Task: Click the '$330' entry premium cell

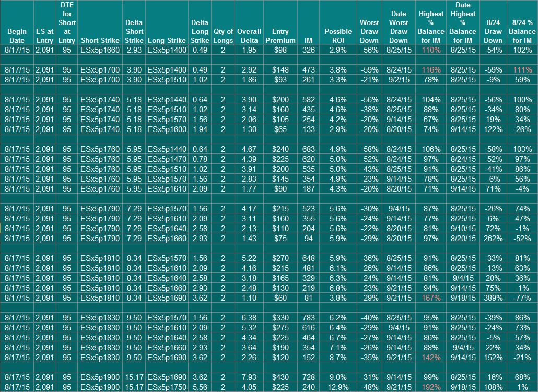Action: pyautogui.click(x=280, y=318)
